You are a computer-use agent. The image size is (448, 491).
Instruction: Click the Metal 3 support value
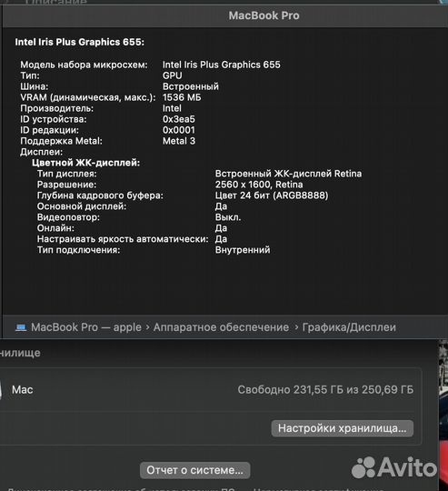(179, 141)
